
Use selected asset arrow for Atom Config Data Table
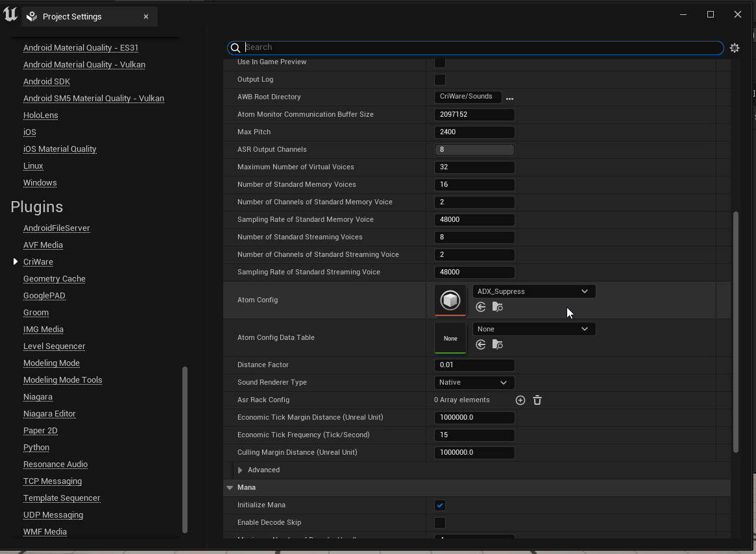click(480, 344)
